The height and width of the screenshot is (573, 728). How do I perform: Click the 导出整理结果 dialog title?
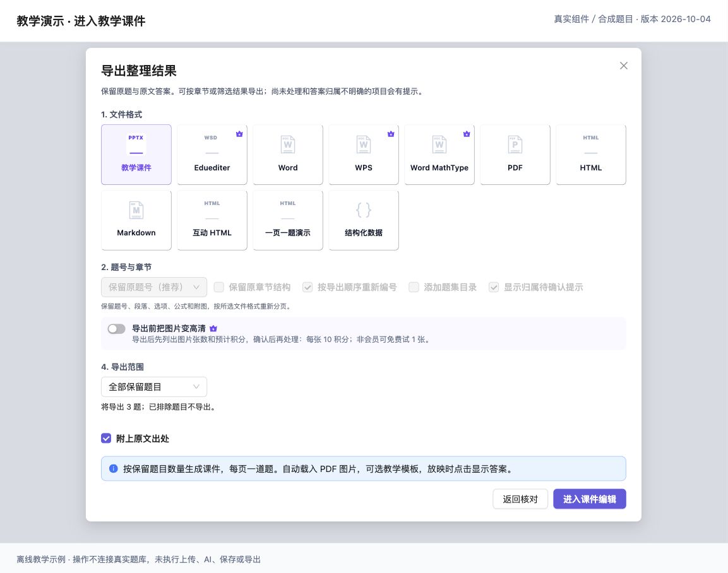pos(139,71)
